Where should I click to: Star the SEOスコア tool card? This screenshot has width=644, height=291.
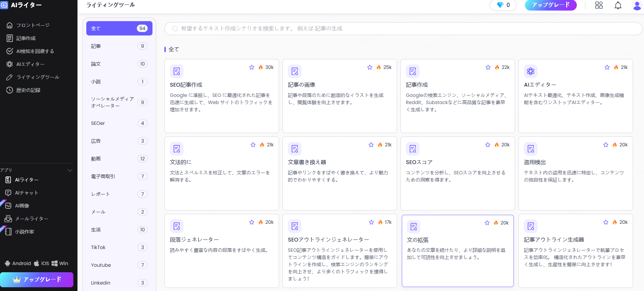tap(488, 145)
